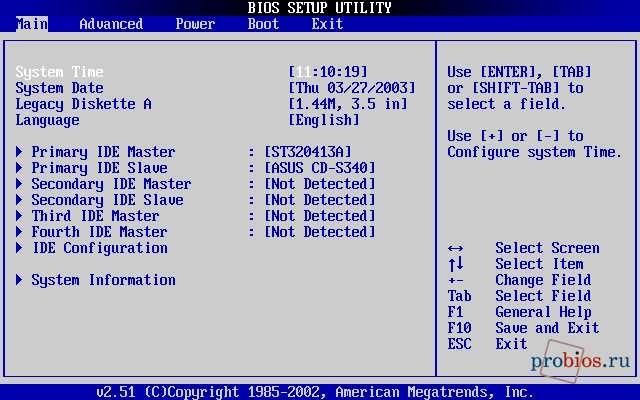The image size is (640, 400).
Task: Click the triangle arrow beside Primary IDE Slave
Action: [19, 168]
